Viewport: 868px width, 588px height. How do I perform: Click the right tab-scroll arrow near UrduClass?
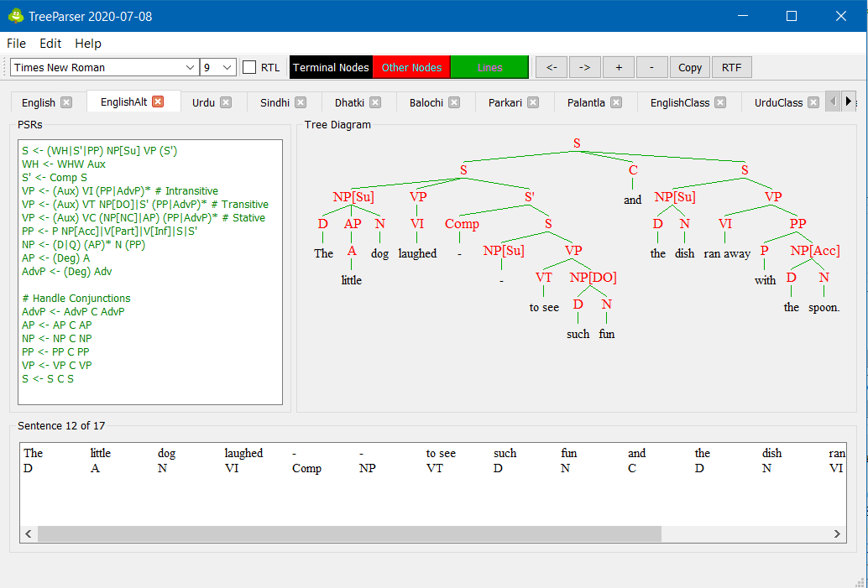tap(849, 101)
